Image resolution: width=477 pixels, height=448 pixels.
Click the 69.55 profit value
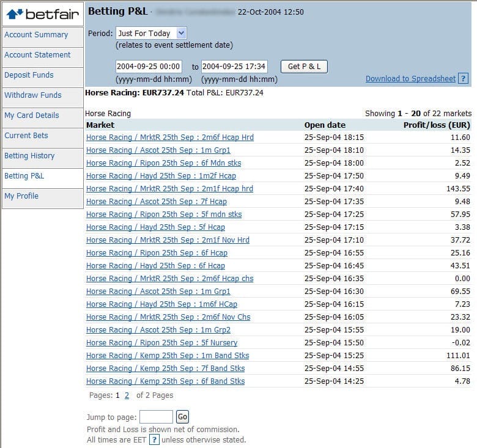(x=460, y=291)
